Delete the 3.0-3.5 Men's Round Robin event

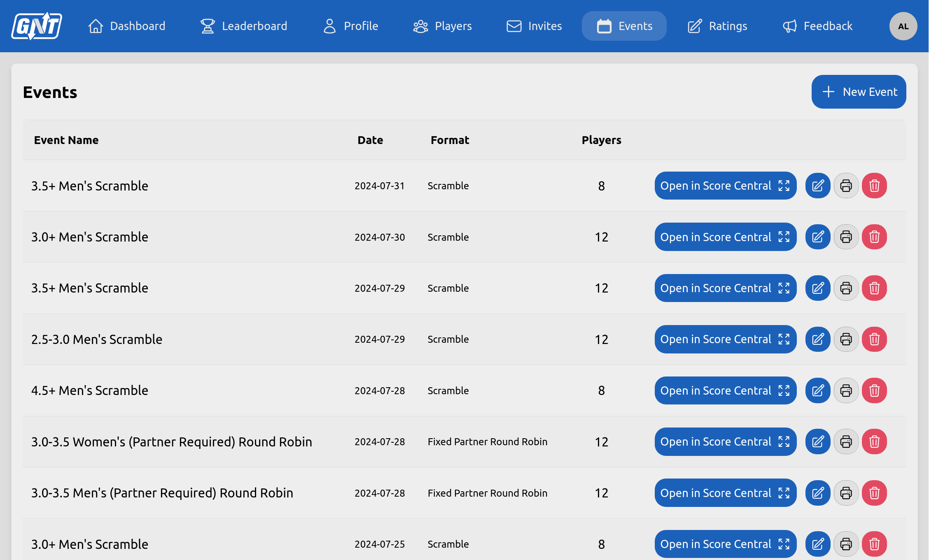click(x=874, y=493)
